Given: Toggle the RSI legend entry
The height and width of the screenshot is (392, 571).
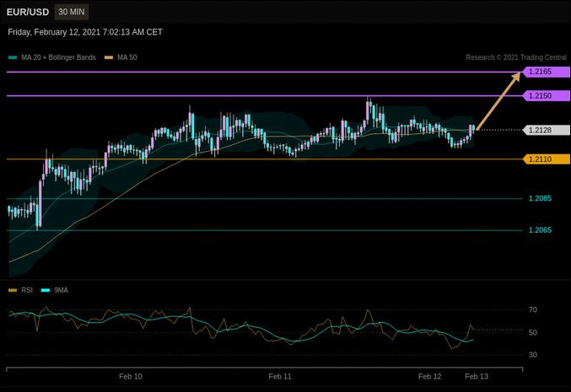Looking at the screenshot, I should pyautogui.click(x=20, y=290).
